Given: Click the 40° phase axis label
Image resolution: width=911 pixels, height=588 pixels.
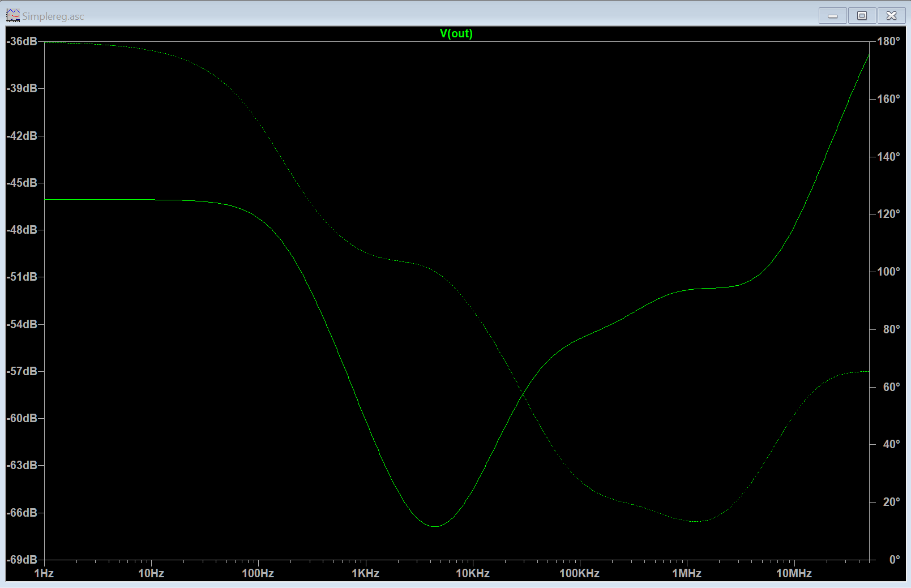Looking at the screenshot, I should [x=891, y=444].
